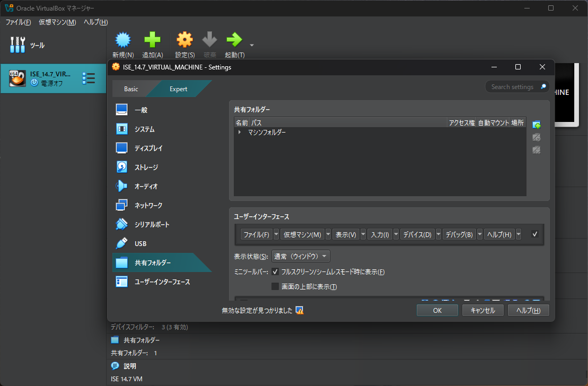Image resolution: width=588 pixels, height=386 pixels.
Task: Uncheck フルスクリーン/シームレスモード時に表示 checkbox
Action: [275, 272]
